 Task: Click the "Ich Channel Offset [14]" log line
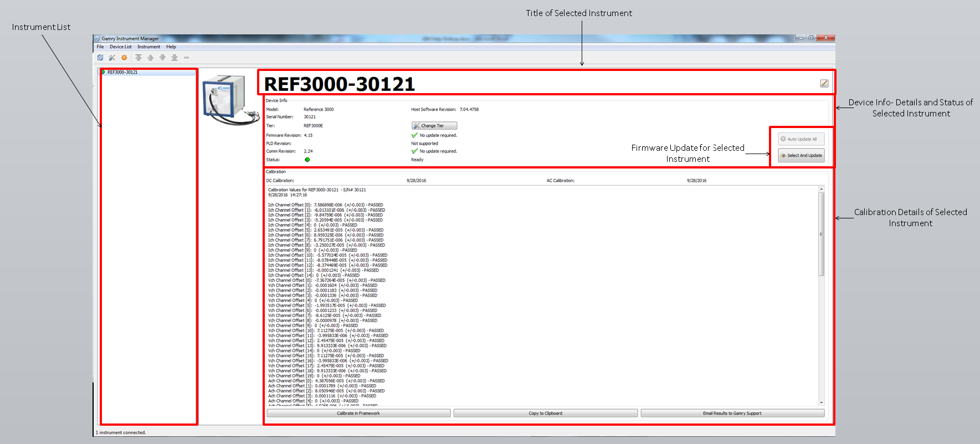click(314, 275)
